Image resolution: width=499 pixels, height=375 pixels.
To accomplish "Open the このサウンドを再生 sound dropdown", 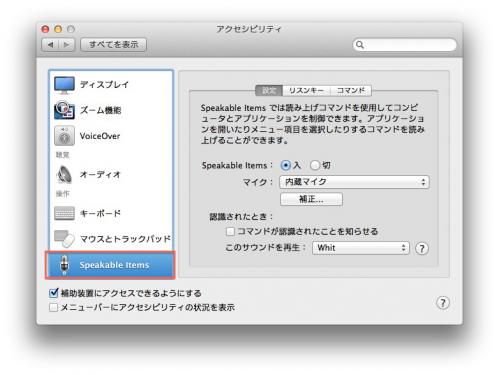I will pos(361,248).
